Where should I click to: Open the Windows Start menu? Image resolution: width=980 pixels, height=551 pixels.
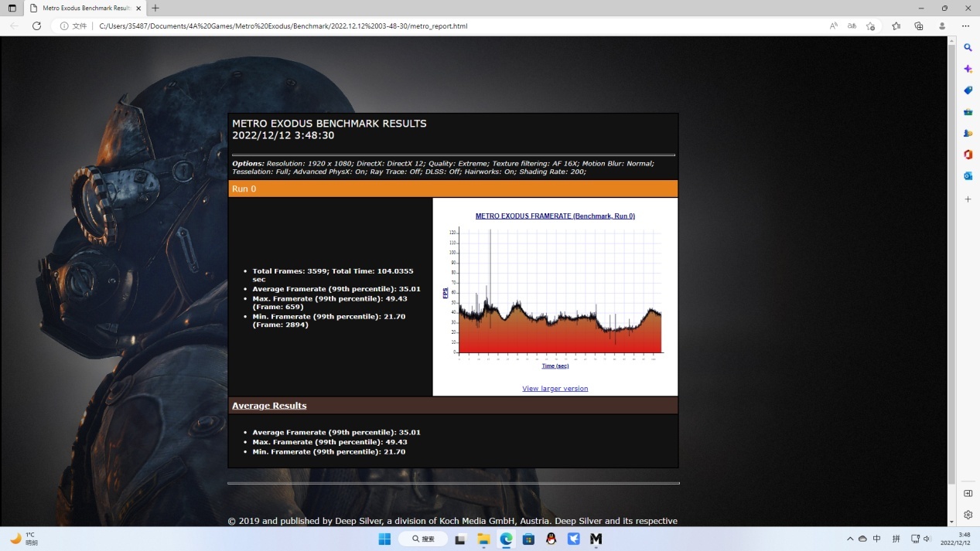pos(384,539)
